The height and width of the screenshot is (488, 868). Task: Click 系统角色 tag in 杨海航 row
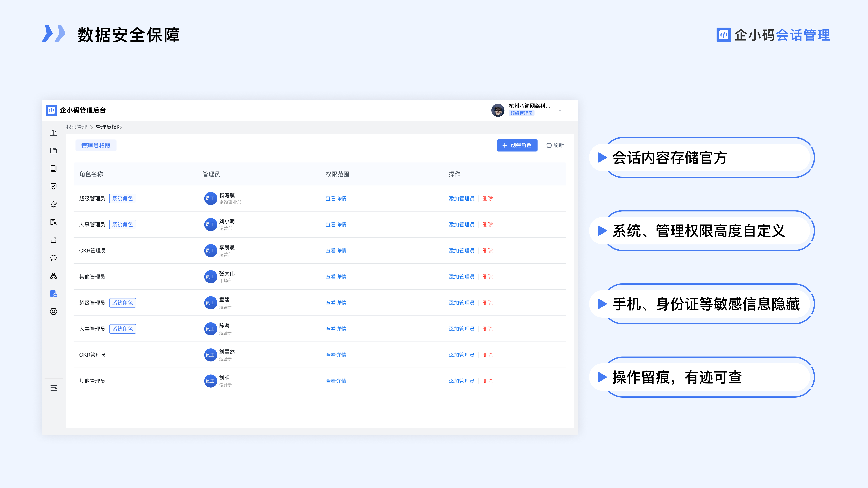pos(123,198)
